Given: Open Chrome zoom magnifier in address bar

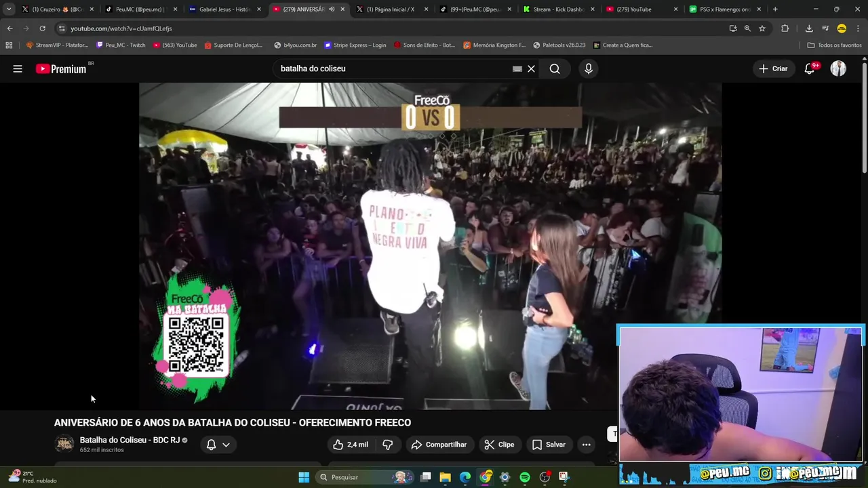Looking at the screenshot, I should [x=747, y=28].
